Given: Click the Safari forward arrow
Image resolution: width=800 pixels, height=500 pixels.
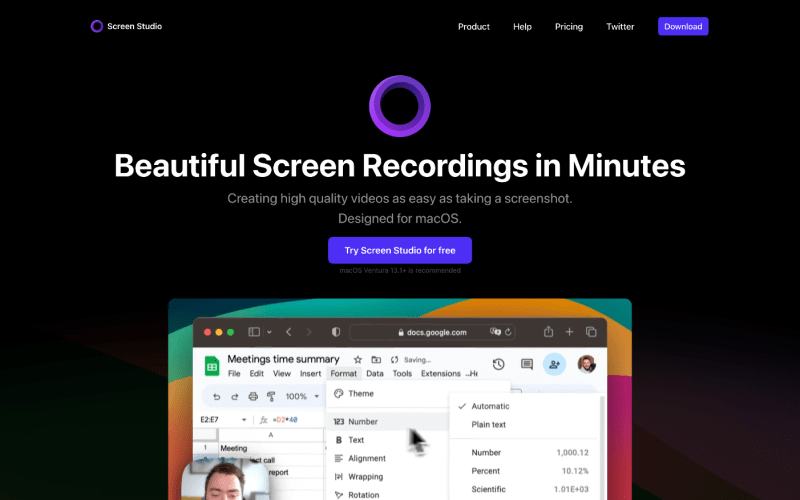Looking at the screenshot, I should tap(309, 332).
